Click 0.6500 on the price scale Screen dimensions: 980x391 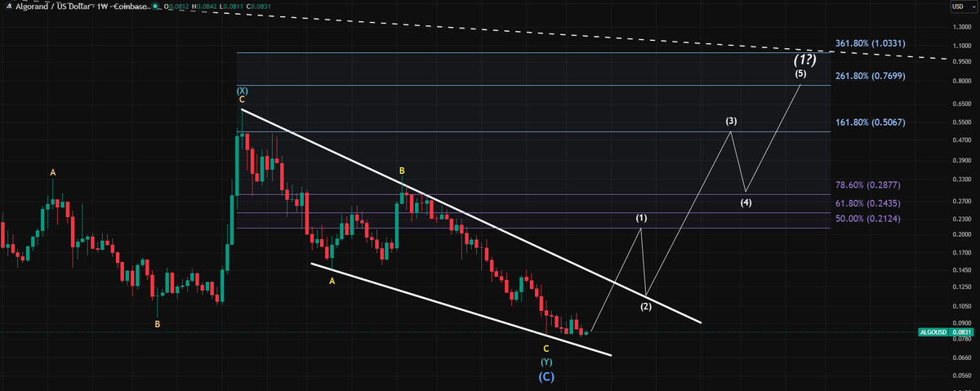point(962,104)
